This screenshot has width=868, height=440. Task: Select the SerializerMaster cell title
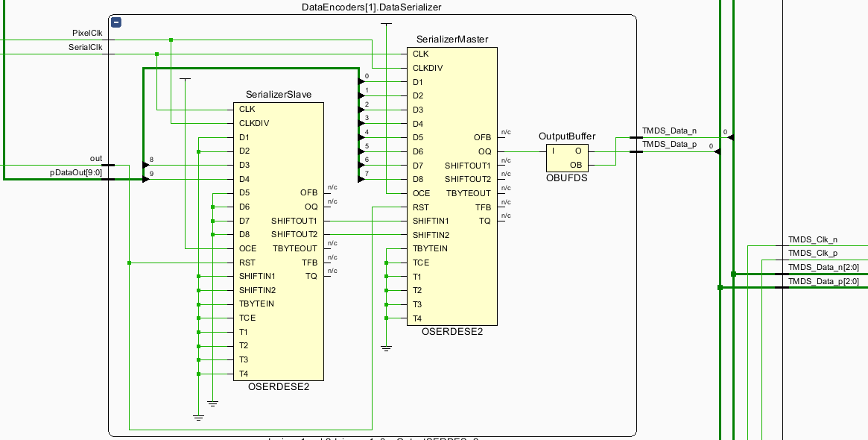pos(452,39)
